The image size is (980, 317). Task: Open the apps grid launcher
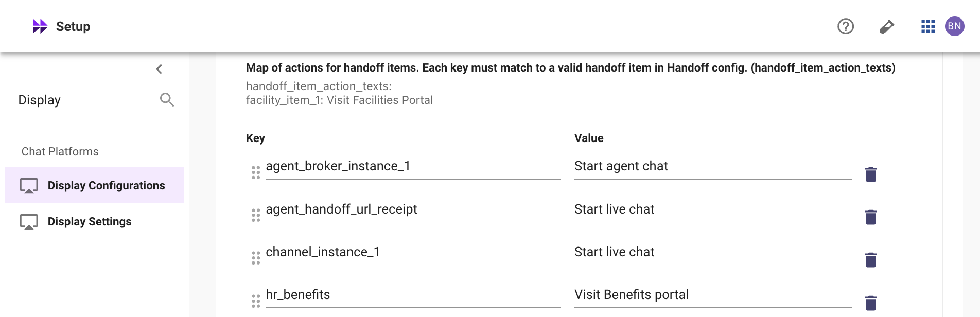[927, 26]
